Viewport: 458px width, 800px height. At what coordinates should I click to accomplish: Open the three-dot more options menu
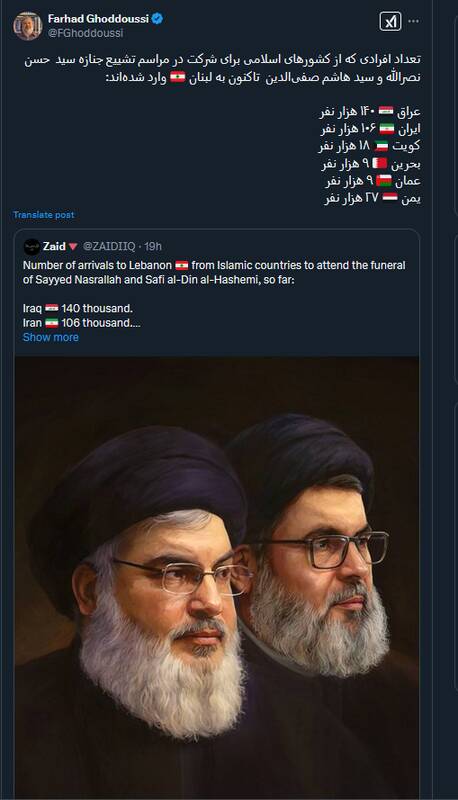[x=414, y=21]
